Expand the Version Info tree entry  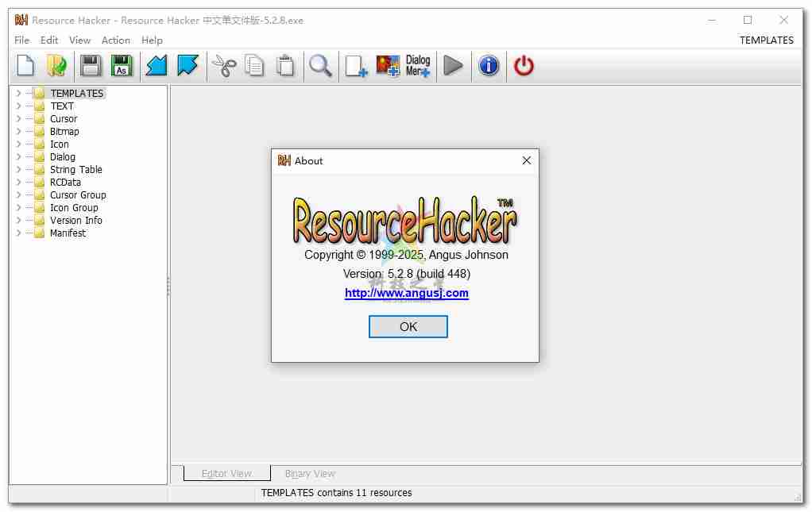tap(18, 220)
